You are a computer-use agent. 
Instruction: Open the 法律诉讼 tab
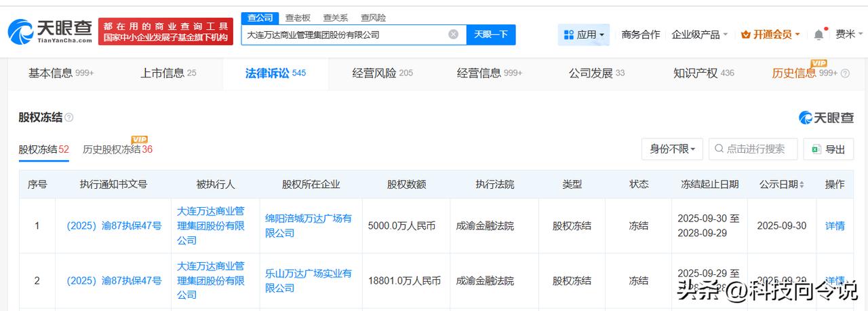click(275, 73)
